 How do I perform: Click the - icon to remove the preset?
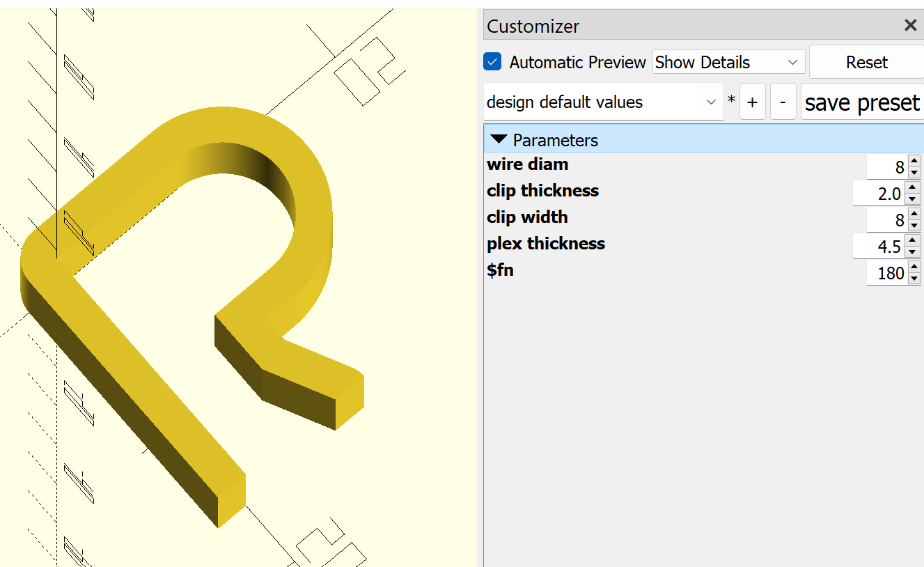pos(783,102)
